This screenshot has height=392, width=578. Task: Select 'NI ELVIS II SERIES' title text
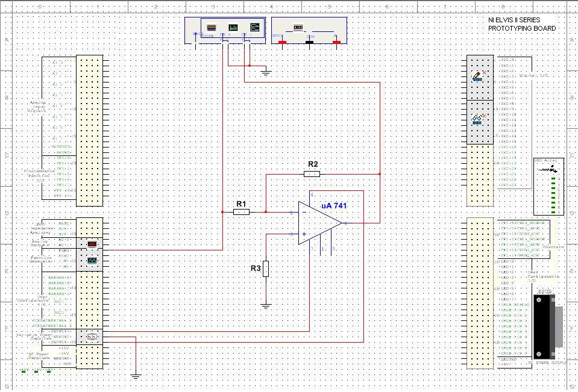coord(515,20)
